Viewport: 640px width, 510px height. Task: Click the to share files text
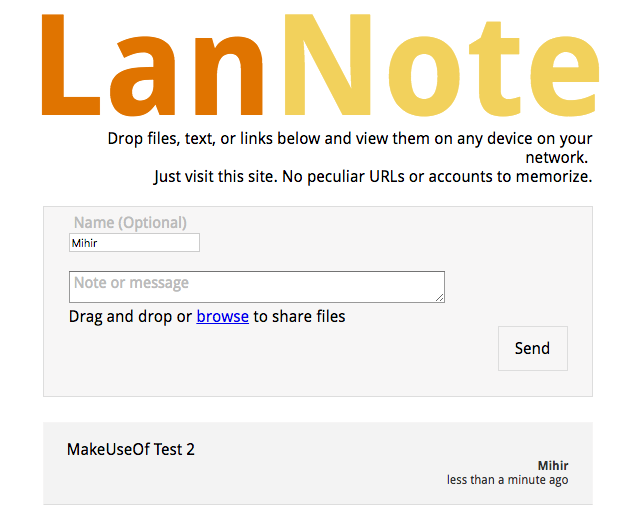[299, 317]
